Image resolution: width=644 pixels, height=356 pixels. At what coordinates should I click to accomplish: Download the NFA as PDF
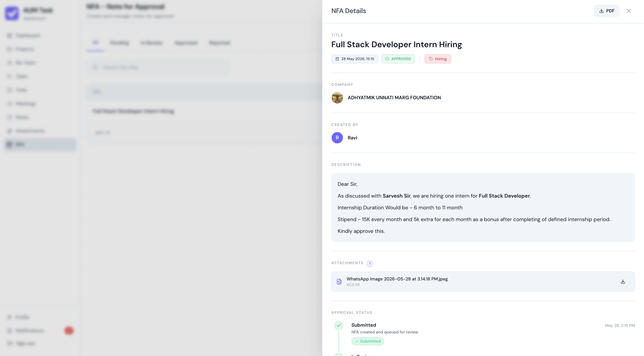pyautogui.click(x=607, y=11)
